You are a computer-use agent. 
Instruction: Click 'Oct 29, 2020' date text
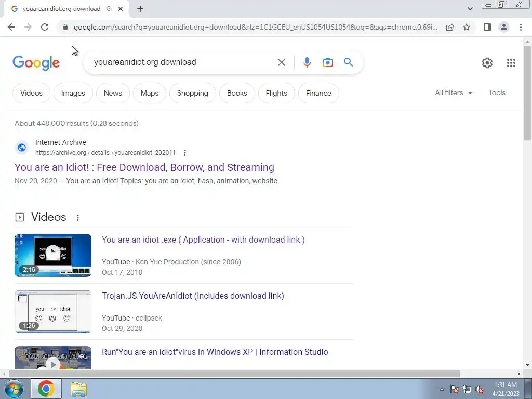coord(122,328)
